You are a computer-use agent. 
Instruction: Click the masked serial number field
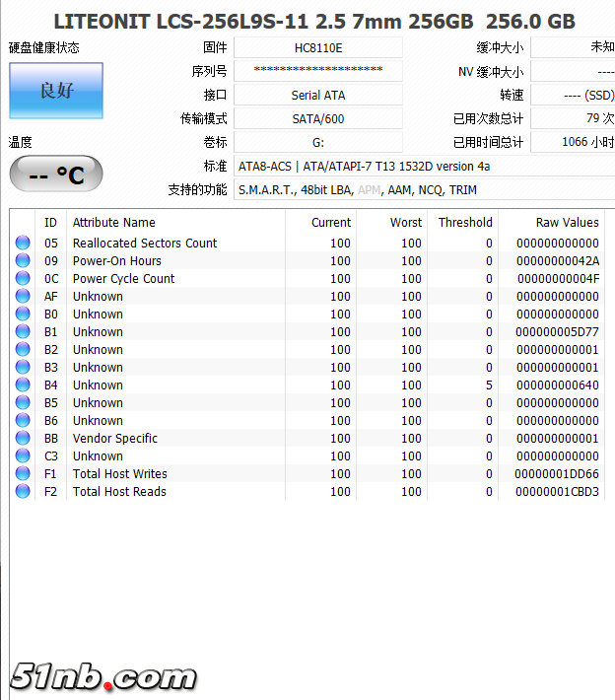pos(318,71)
